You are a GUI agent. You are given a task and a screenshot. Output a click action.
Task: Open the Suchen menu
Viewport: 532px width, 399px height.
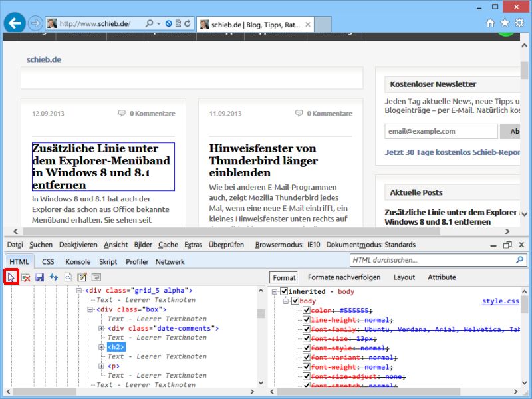coord(41,245)
